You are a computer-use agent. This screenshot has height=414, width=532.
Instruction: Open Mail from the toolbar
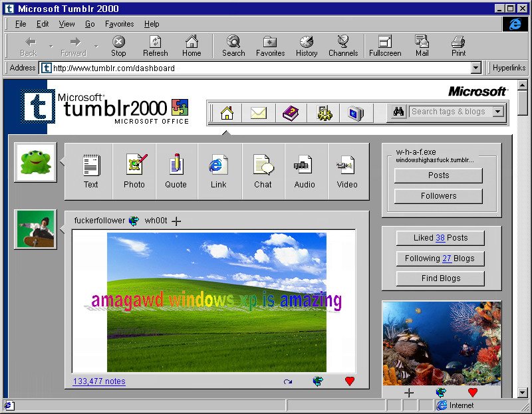422,46
